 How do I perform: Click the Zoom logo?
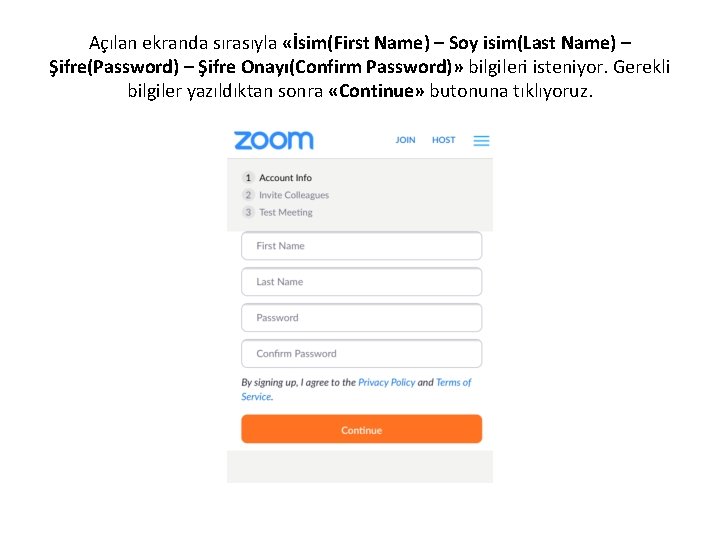coord(273,140)
